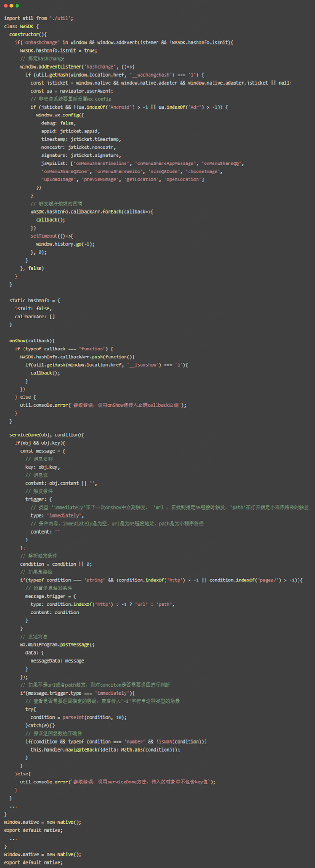
Task: Click the window.history.go(-1) statement
Action: pos(65,244)
